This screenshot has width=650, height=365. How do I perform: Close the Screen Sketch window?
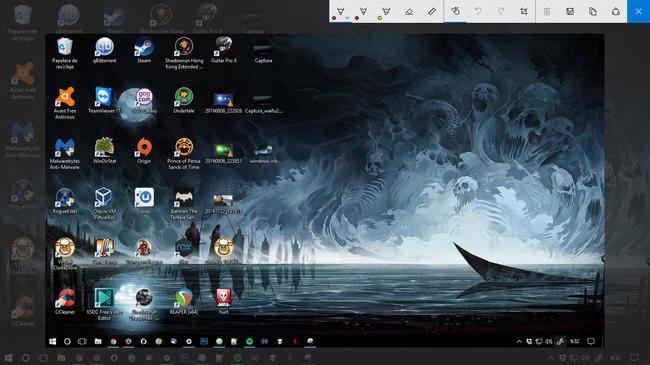[x=638, y=11]
